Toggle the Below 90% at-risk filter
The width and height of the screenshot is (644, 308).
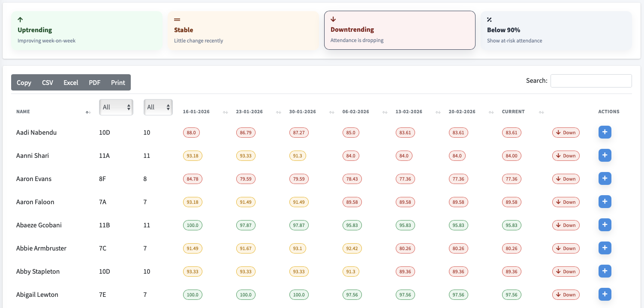pyautogui.click(x=556, y=30)
